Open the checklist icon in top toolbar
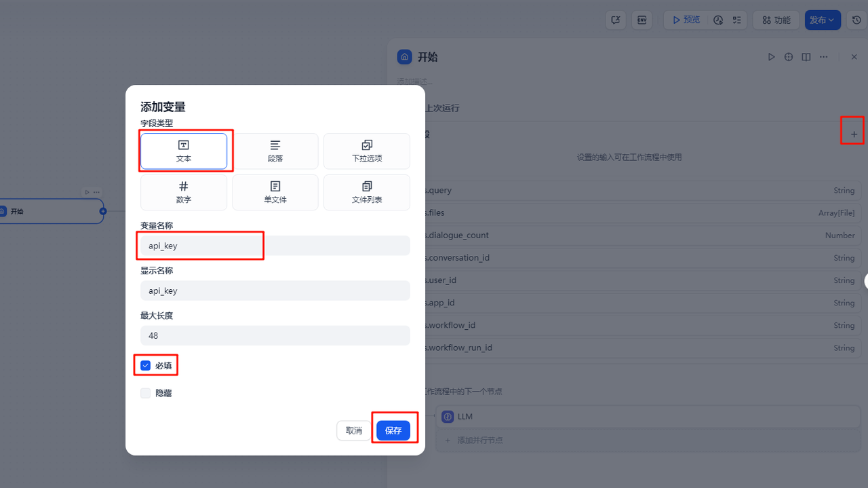This screenshot has height=488, width=868. coord(736,20)
